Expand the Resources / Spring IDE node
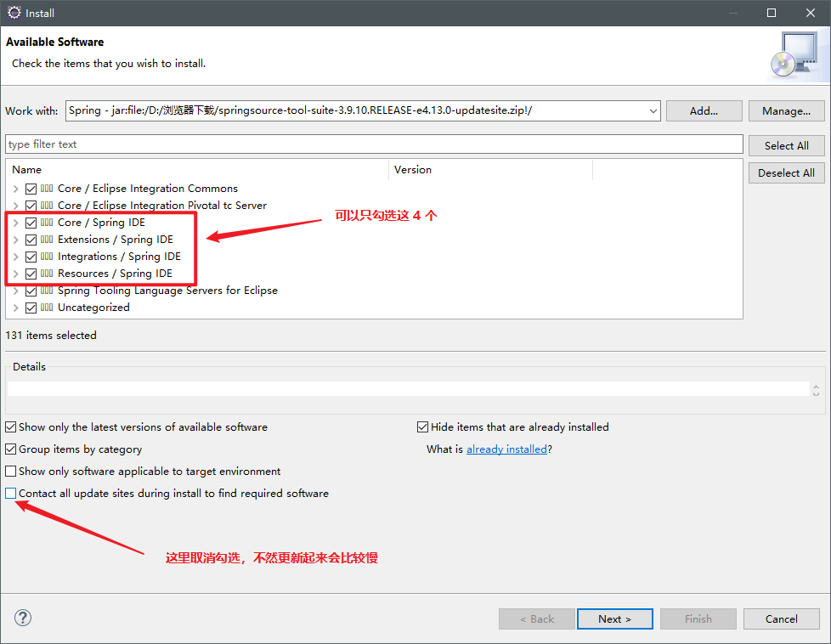Screen dimensions: 831x644 coord(16,274)
